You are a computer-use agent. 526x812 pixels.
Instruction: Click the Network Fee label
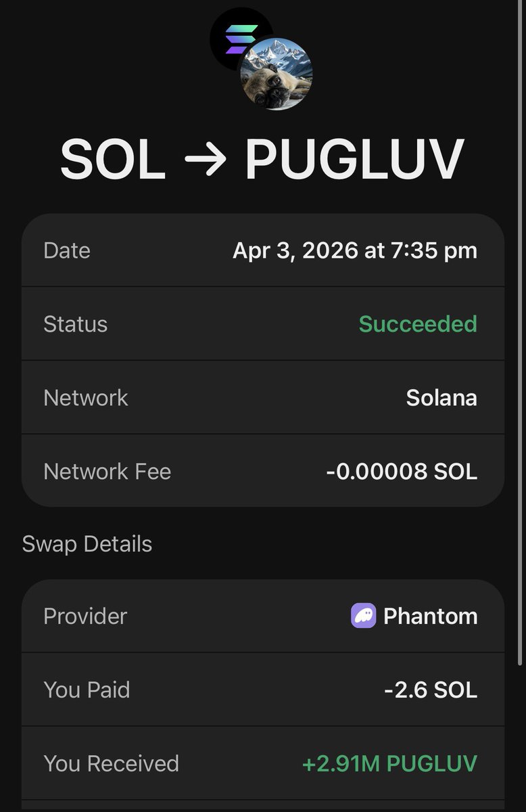click(107, 472)
